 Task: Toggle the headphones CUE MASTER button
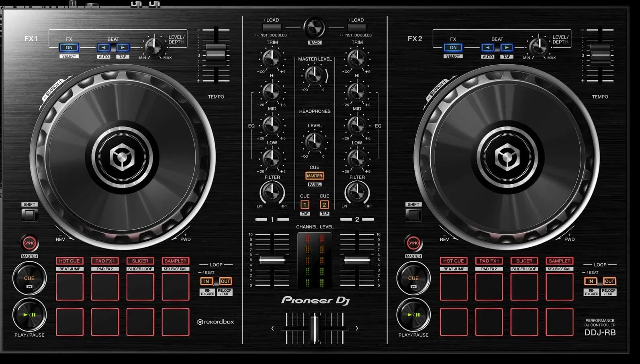[x=315, y=176]
